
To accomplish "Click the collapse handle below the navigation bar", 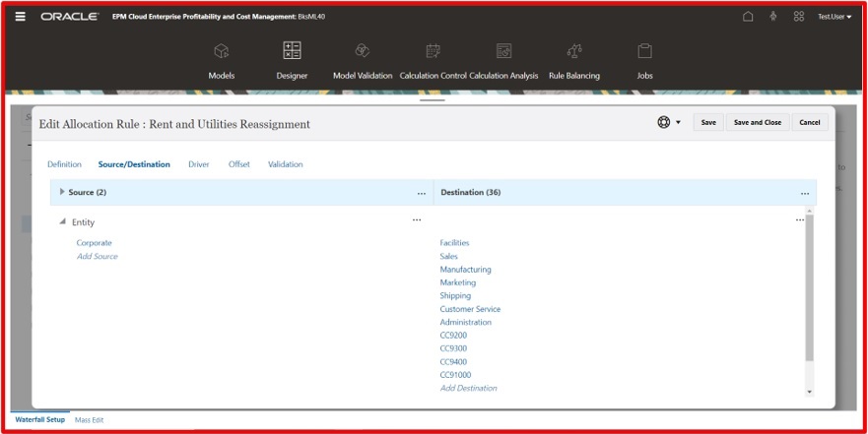I will (x=433, y=100).
